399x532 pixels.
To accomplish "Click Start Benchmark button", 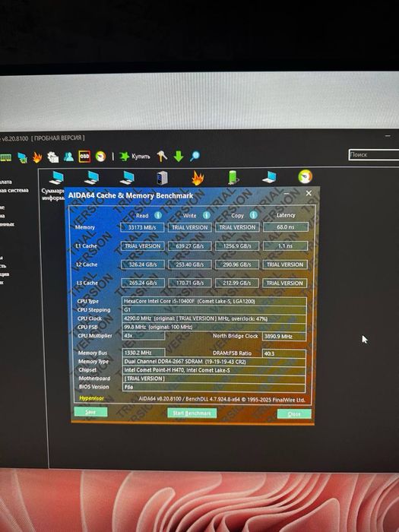I will 192,413.
